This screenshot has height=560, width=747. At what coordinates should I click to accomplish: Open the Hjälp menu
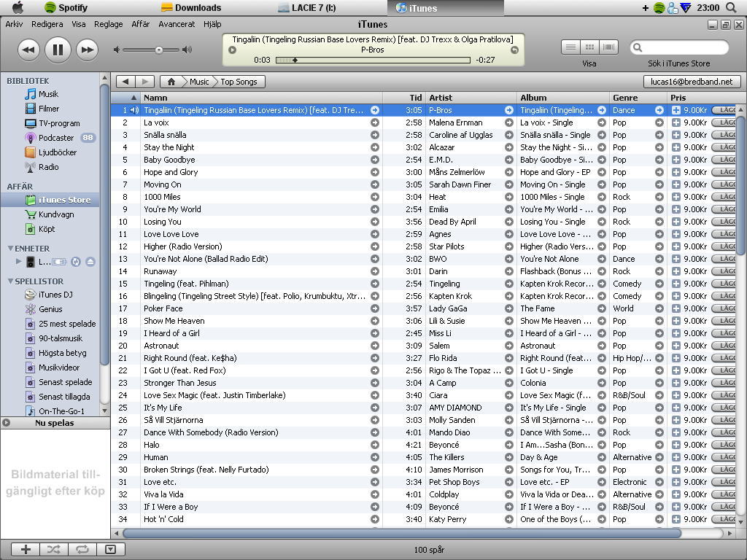tap(212, 24)
